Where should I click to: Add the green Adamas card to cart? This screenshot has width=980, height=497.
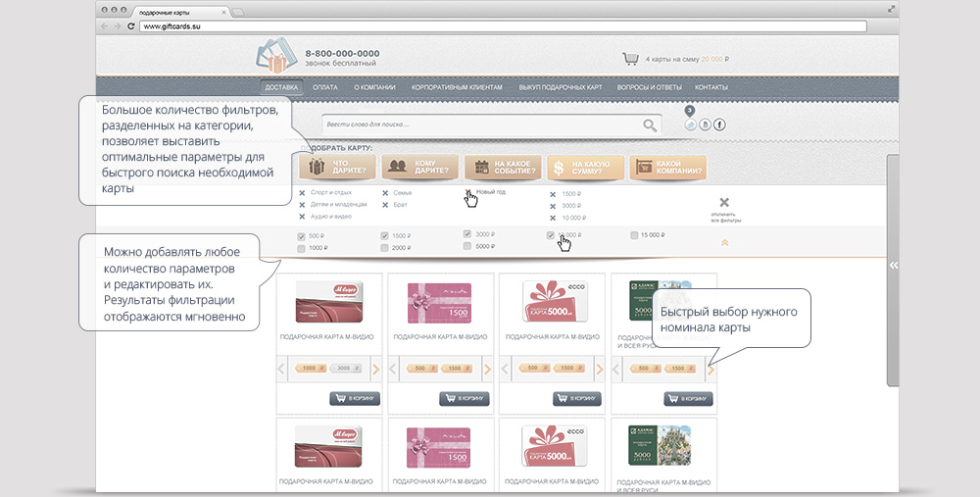click(688, 398)
